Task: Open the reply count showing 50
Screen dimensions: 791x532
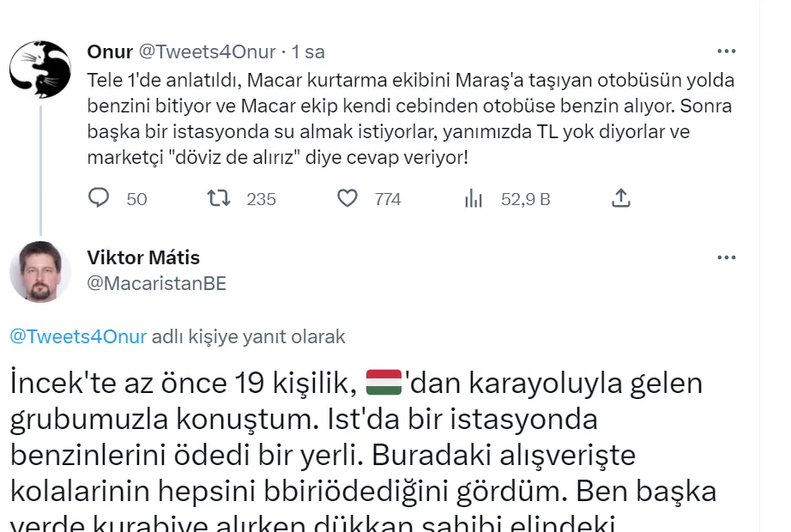Action: click(118, 198)
